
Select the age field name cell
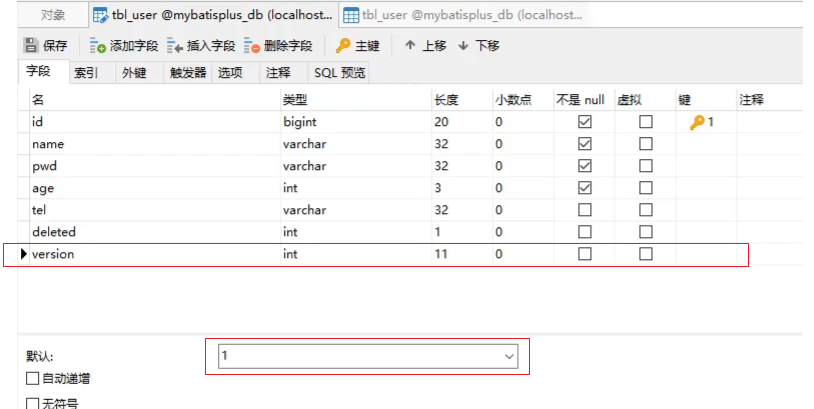155,188
